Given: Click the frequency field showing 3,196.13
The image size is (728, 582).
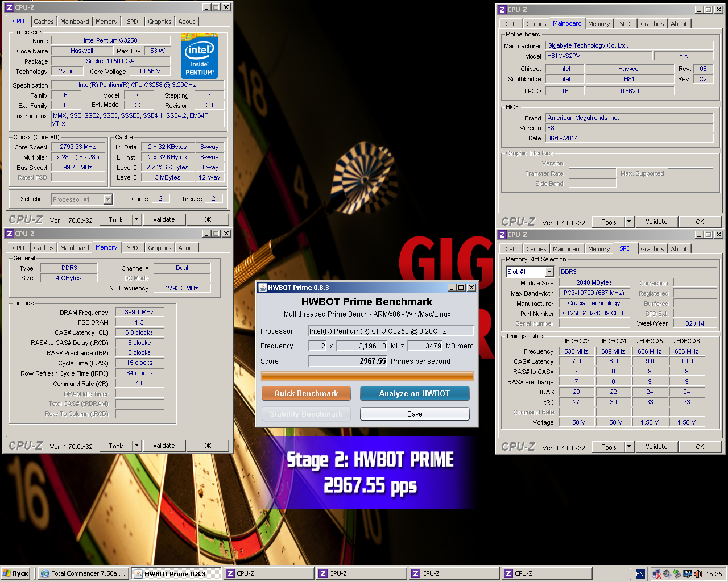Looking at the screenshot, I should tap(362, 346).
